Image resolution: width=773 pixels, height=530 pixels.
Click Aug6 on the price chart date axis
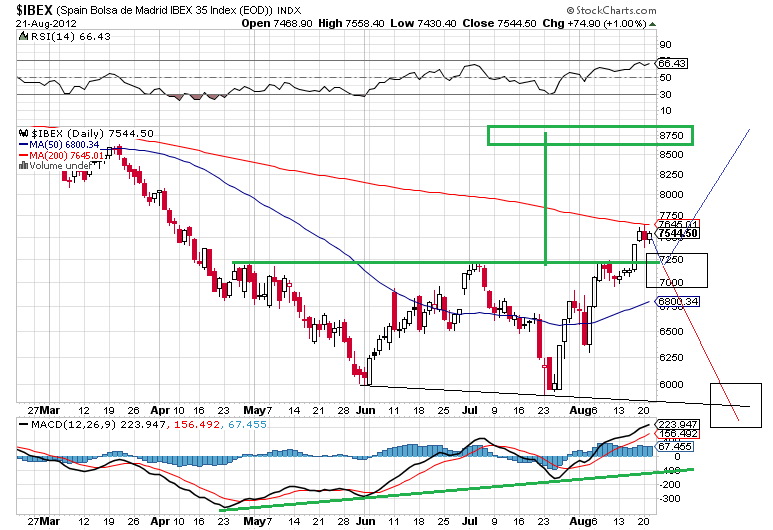click(x=583, y=410)
